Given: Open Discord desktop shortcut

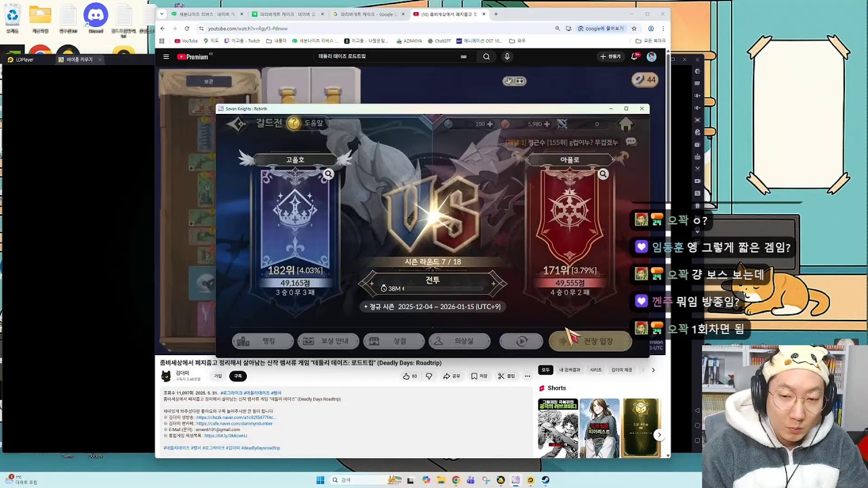Looking at the screenshot, I should pos(96,18).
